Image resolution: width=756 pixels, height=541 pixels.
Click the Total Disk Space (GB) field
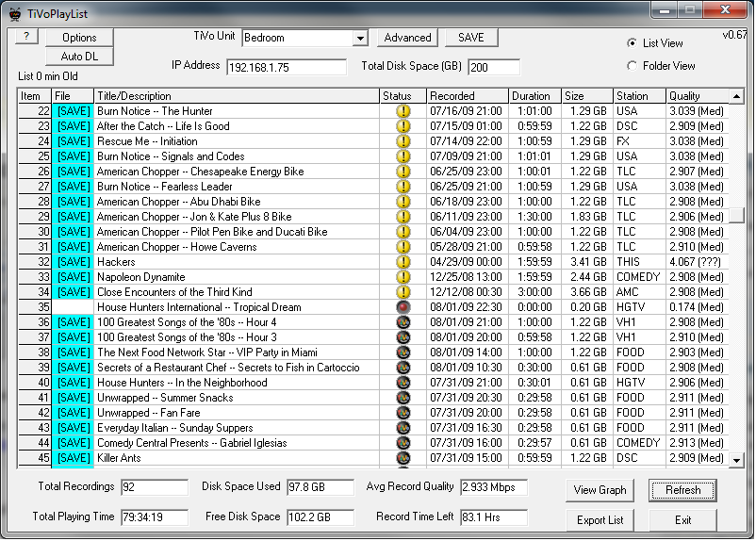[x=494, y=67]
